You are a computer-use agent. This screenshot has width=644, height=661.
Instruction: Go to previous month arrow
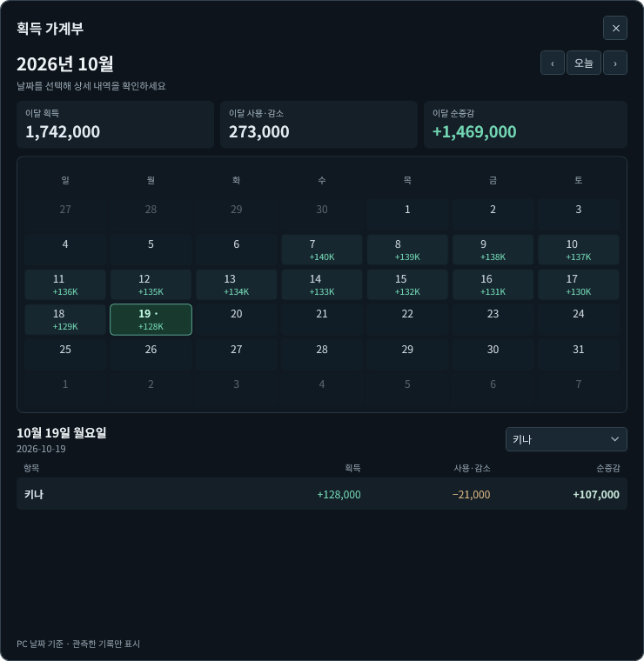click(553, 63)
